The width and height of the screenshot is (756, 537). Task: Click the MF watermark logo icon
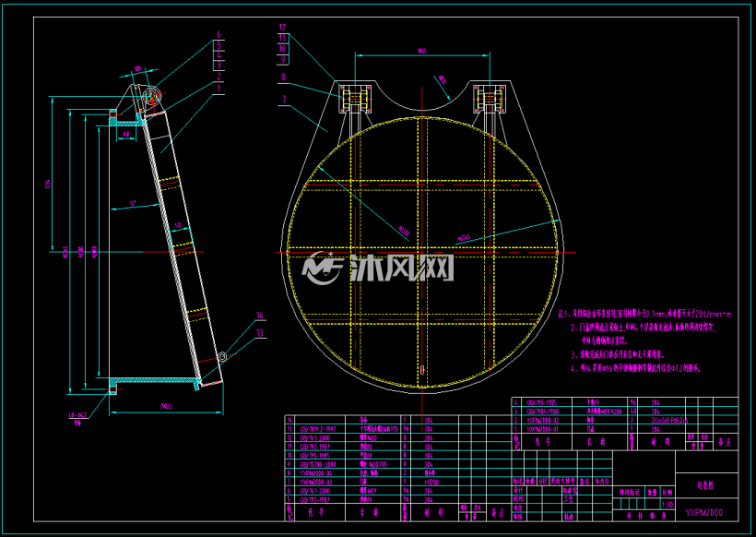323,268
